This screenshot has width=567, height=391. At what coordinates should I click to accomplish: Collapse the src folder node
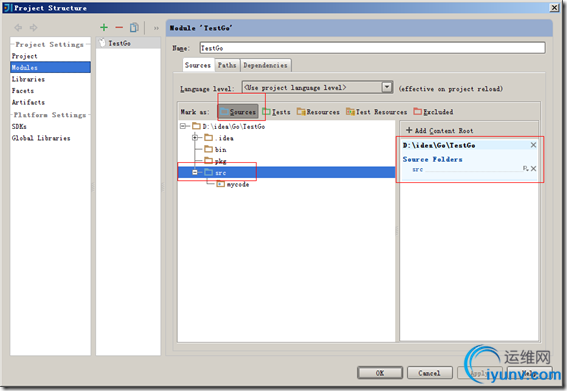(195, 172)
